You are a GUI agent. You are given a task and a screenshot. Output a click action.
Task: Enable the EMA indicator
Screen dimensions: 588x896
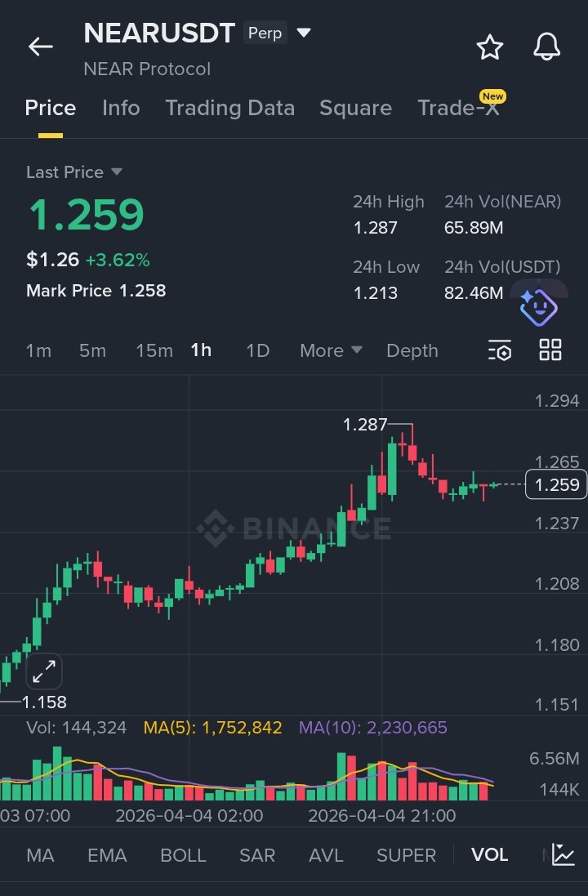[x=108, y=855]
